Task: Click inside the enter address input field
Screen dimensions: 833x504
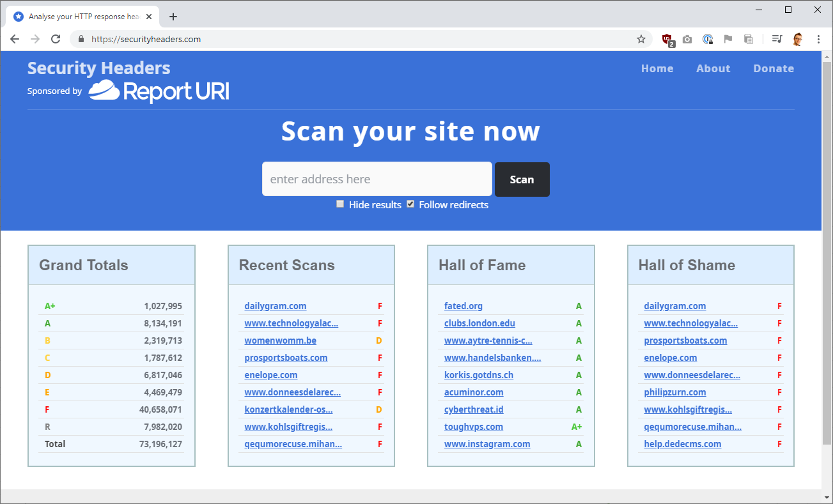Action: click(377, 179)
